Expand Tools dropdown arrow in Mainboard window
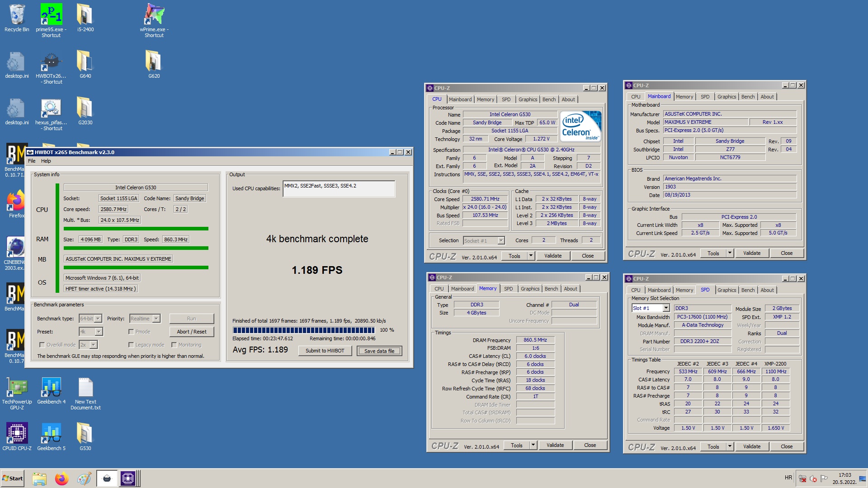 point(730,253)
